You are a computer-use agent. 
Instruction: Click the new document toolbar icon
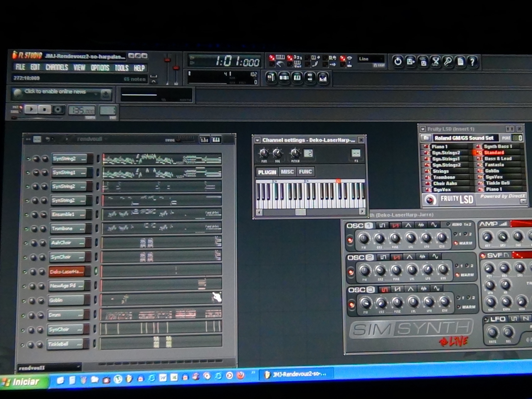click(x=460, y=62)
